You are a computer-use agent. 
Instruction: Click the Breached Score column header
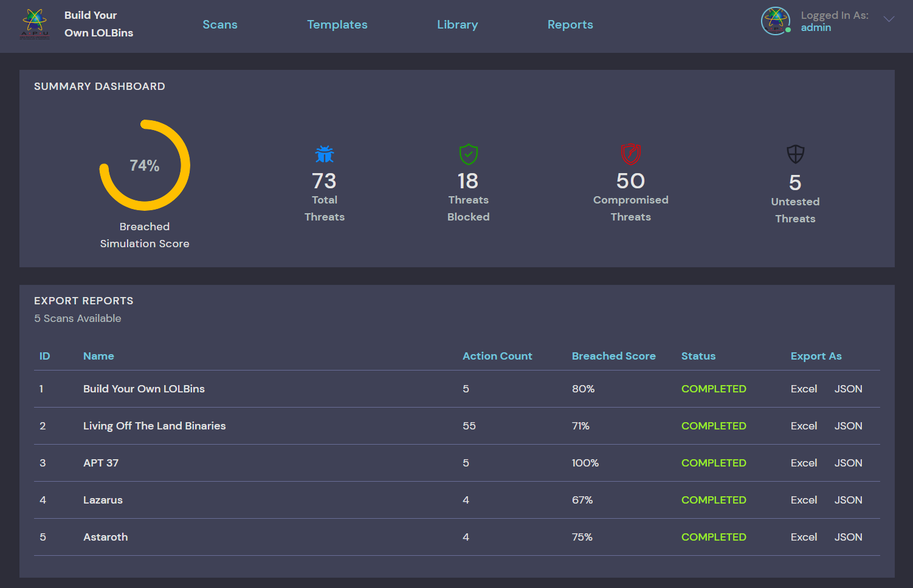(613, 356)
